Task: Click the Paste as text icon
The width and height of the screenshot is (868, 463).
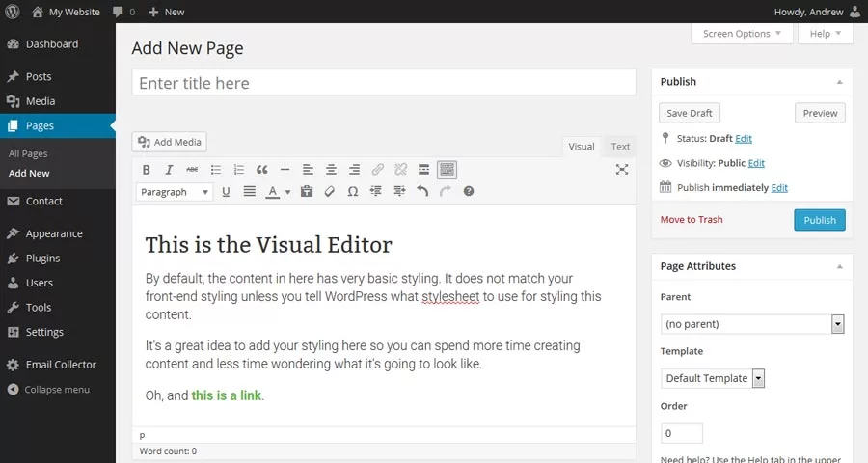Action: click(306, 192)
